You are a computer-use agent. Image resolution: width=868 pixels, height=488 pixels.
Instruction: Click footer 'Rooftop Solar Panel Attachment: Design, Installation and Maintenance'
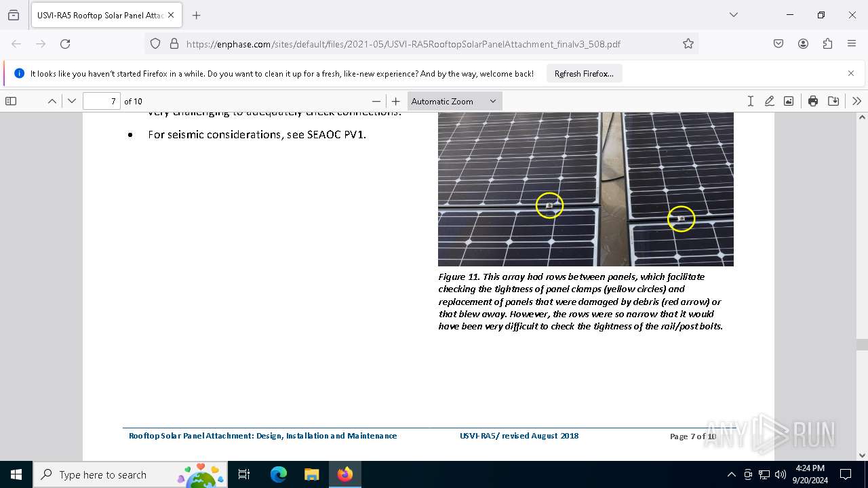point(262,436)
